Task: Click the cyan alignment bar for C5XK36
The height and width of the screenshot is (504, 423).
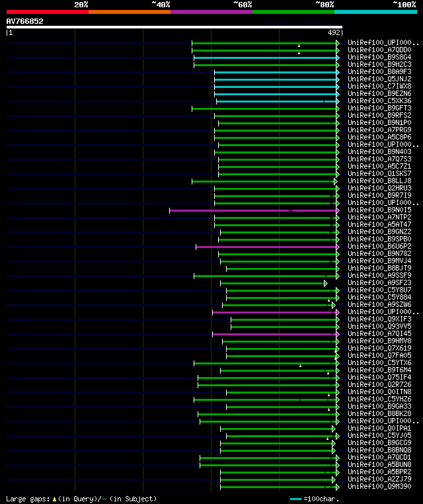Action: click(x=276, y=102)
